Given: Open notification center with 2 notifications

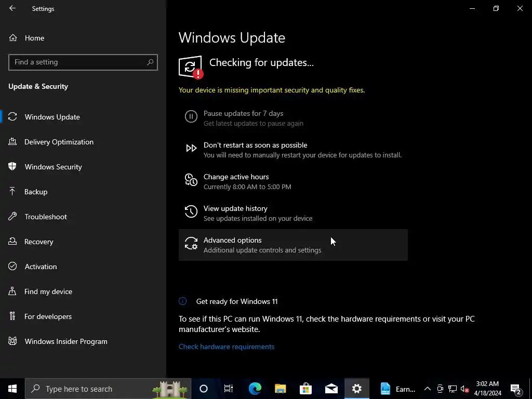Looking at the screenshot, I should 516,389.
